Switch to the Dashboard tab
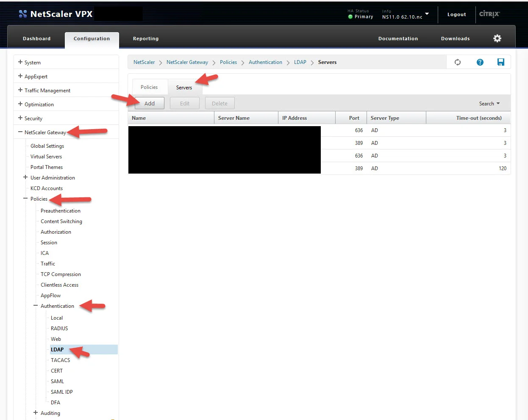 36,39
